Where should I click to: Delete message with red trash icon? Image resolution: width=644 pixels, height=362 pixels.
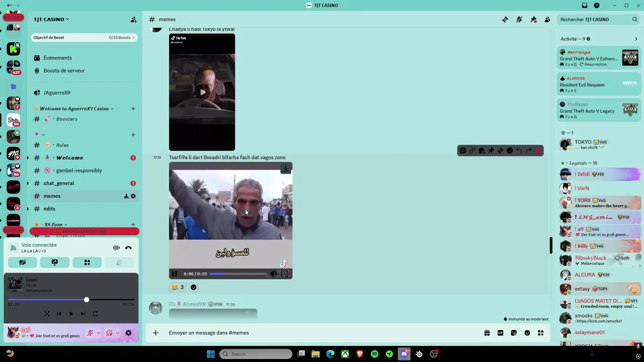538,151
